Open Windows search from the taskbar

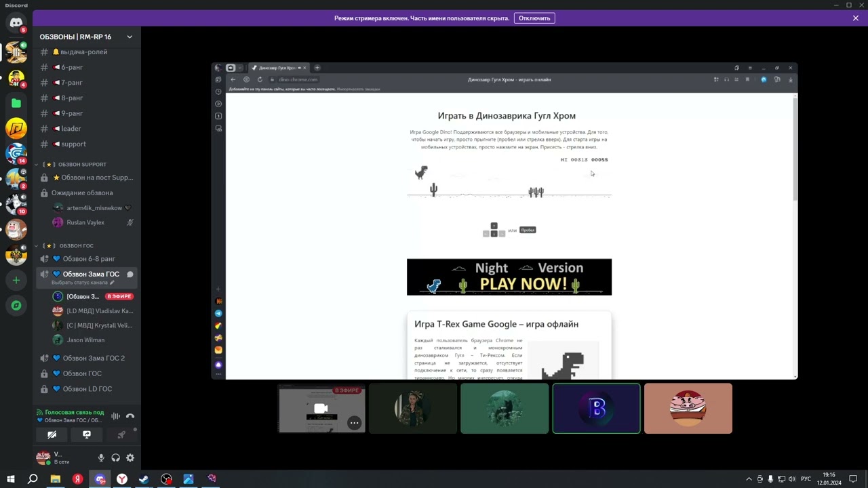point(33,479)
